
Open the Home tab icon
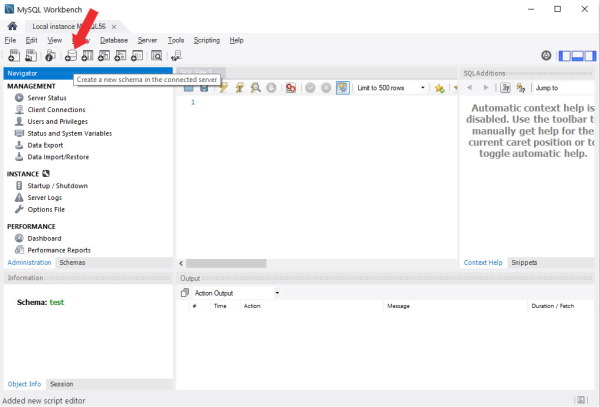12,25
